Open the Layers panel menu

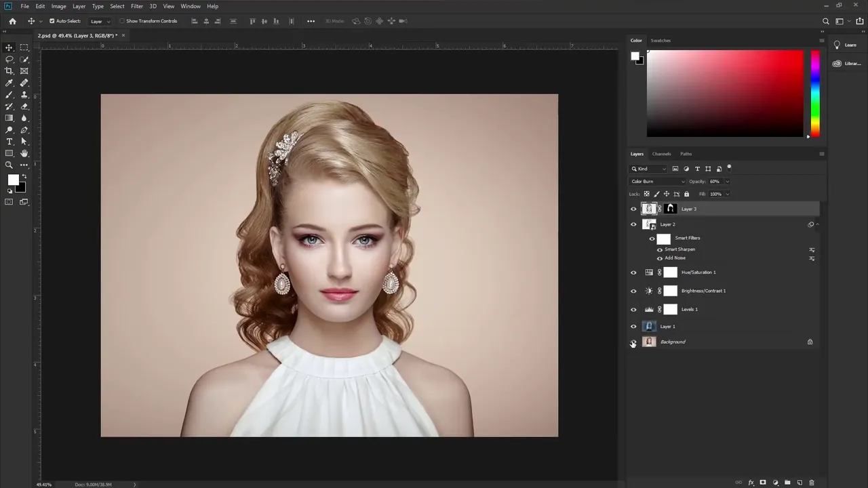click(821, 154)
